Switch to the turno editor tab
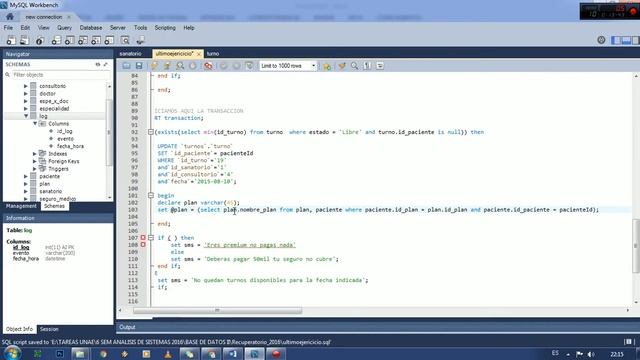This screenshot has width=640, height=360. 213,53
